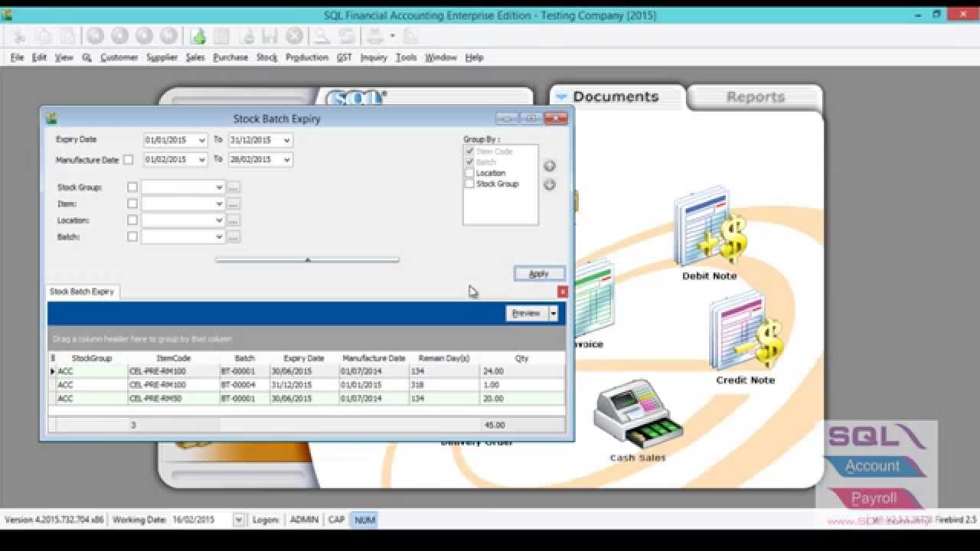Move Group By item up arrow
This screenshot has width=980, height=551.
coord(549,166)
